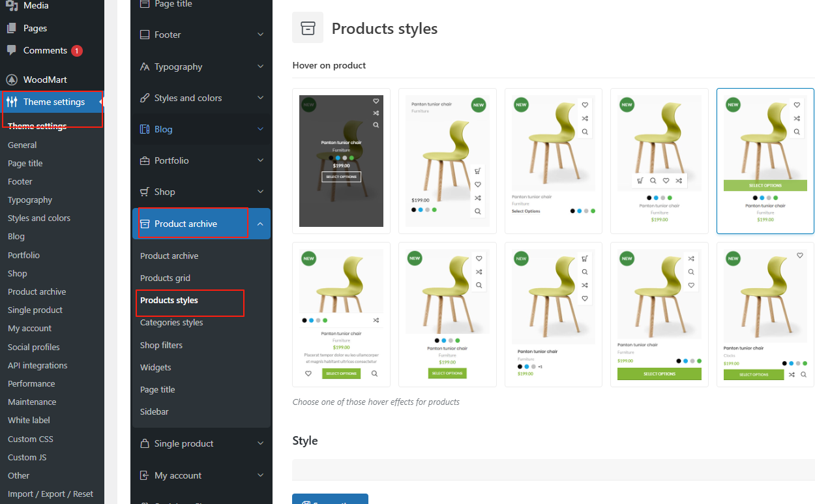The width and height of the screenshot is (815, 504).
Task: Click the My account icon in settings panel
Action: (145, 475)
